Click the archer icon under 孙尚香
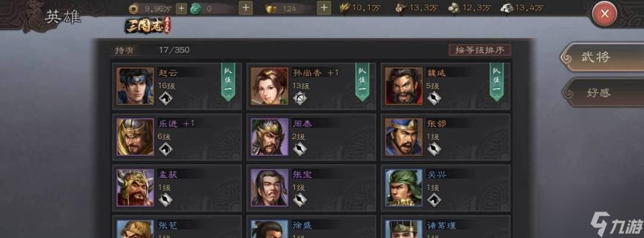The image size is (644, 238). point(300,98)
